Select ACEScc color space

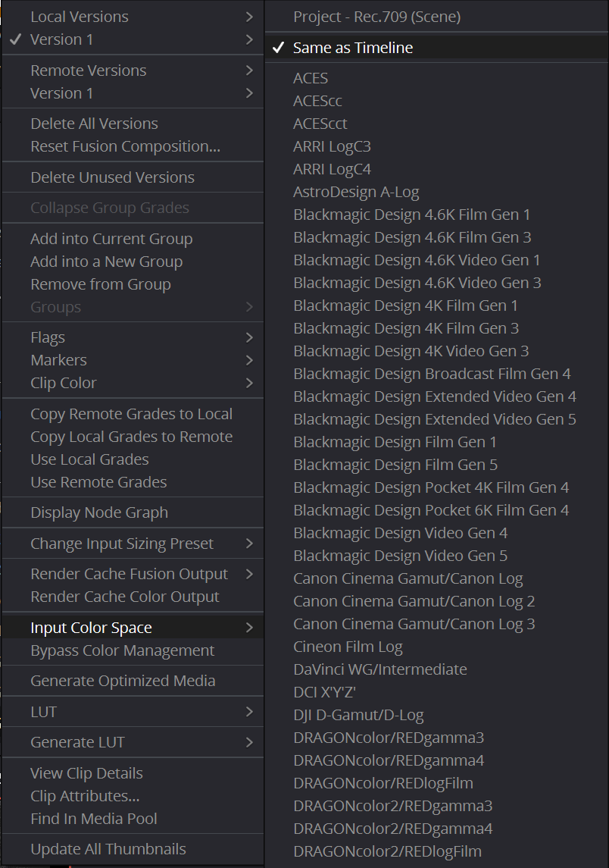pyautogui.click(x=437, y=101)
